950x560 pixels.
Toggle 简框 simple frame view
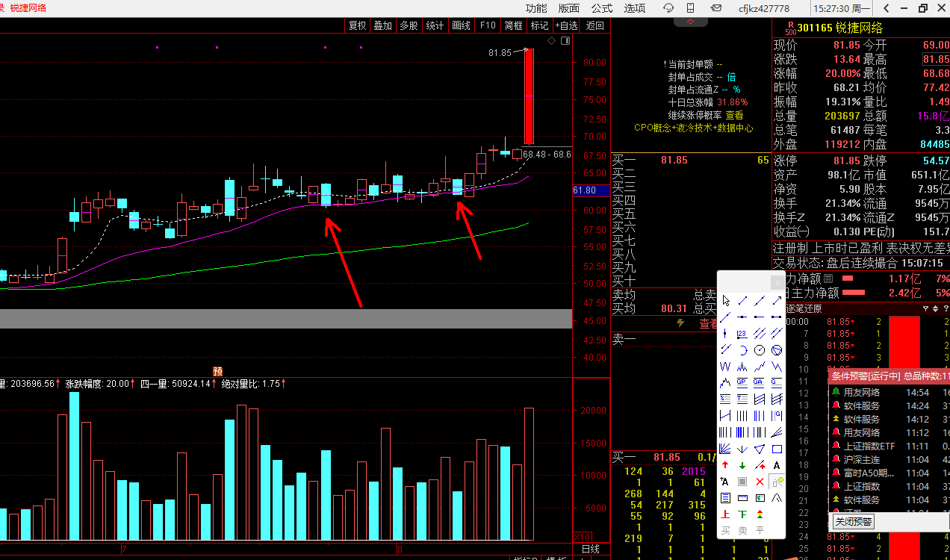point(513,25)
